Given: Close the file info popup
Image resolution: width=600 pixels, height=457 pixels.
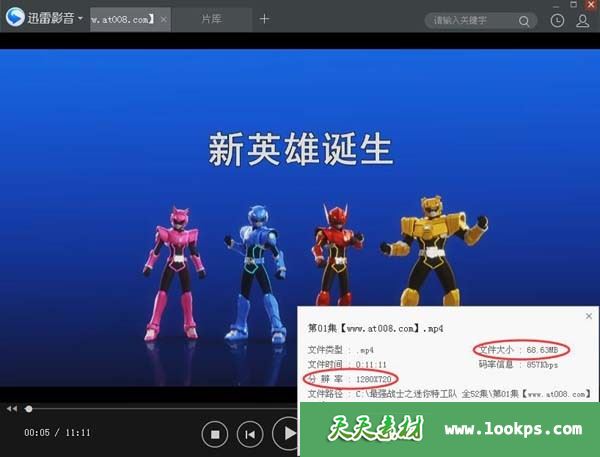Looking at the screenshot, I should 588,316.
